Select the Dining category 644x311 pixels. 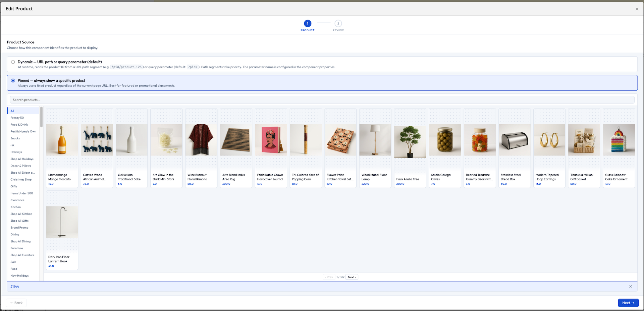pyautogui.click(x=23, y=235)
